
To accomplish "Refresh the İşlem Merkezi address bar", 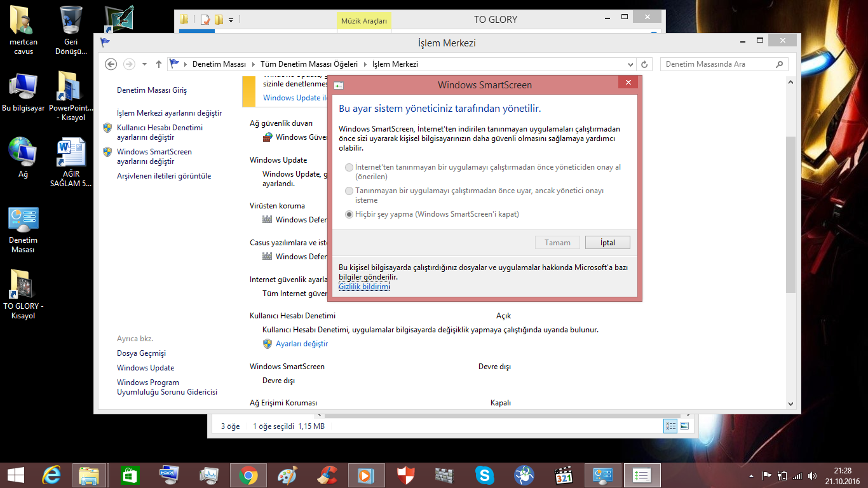I will tap(644, 64).
